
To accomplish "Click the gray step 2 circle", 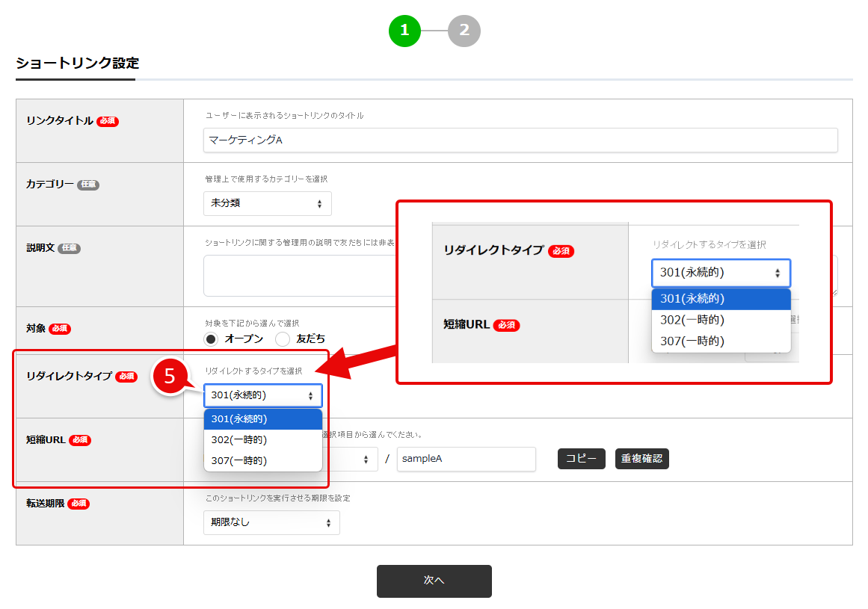I will tap(464, 31).
